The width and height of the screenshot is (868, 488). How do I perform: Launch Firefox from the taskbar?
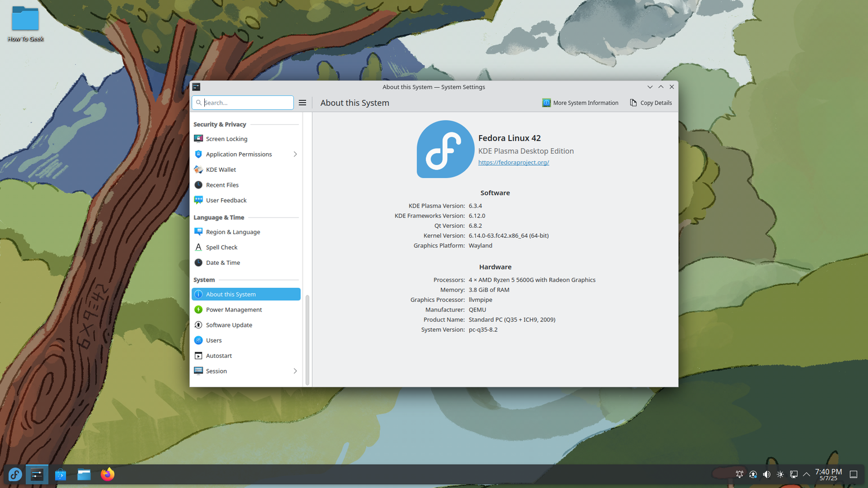pos(108,475)
